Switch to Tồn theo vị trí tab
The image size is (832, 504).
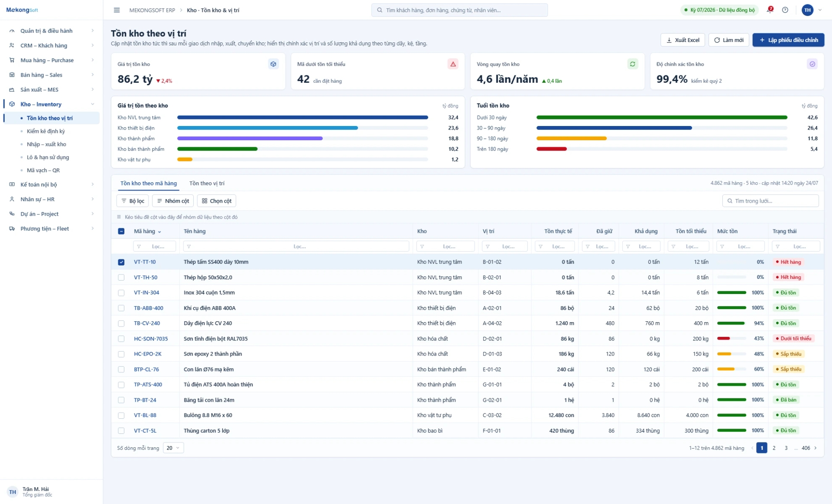(207, 183)
